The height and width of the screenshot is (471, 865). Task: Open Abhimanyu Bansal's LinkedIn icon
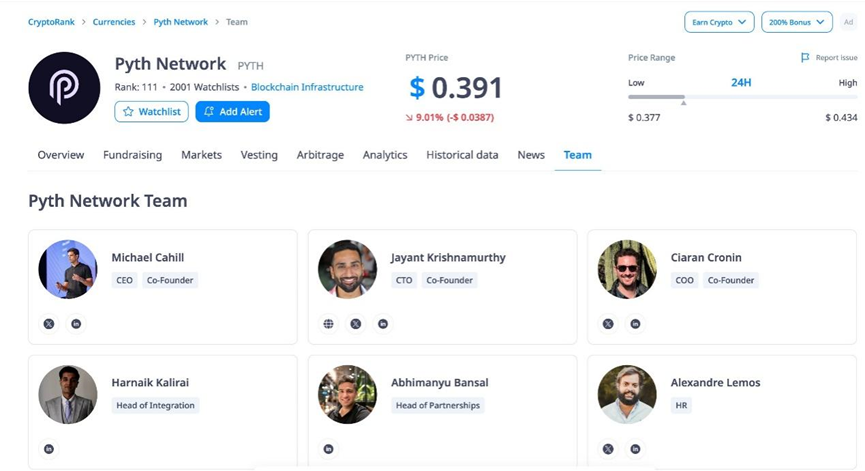tap(329, 449)
